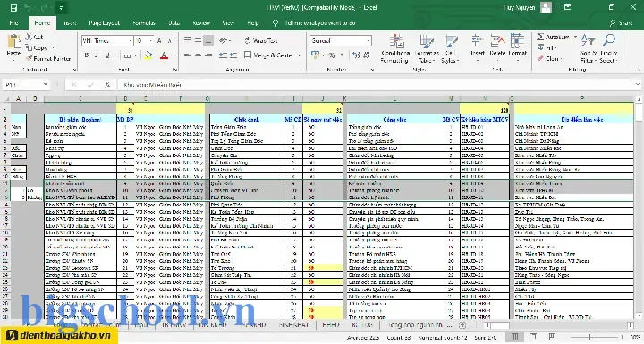Click the Format cells icon
Image resolution: width=644 pixels, height=344 pixels.
click(517, 41)
